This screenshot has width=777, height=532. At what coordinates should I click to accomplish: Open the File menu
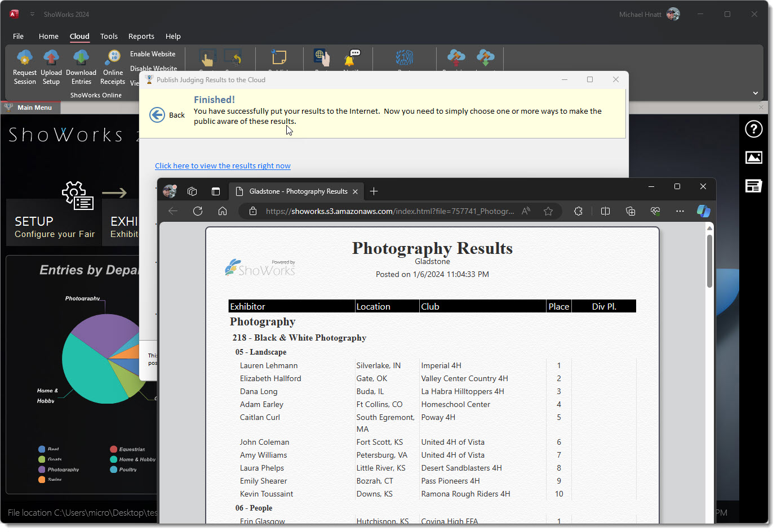[19, 36]
